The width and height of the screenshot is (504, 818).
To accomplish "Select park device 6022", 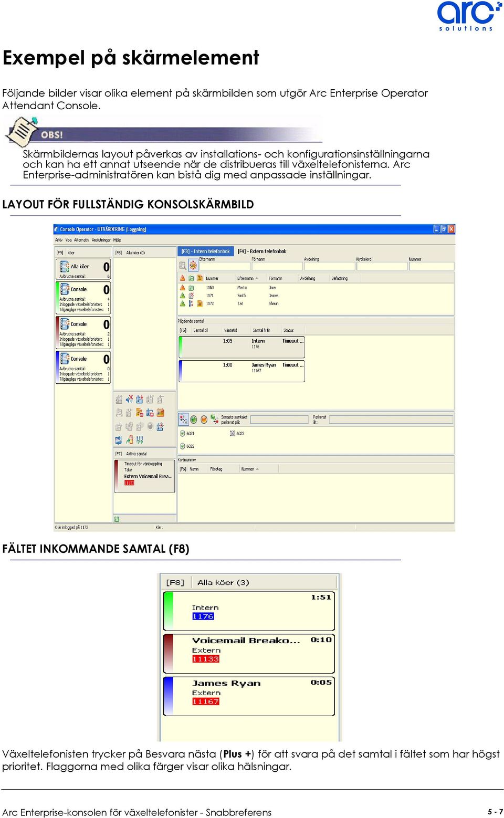I will (x=187, y=446).
